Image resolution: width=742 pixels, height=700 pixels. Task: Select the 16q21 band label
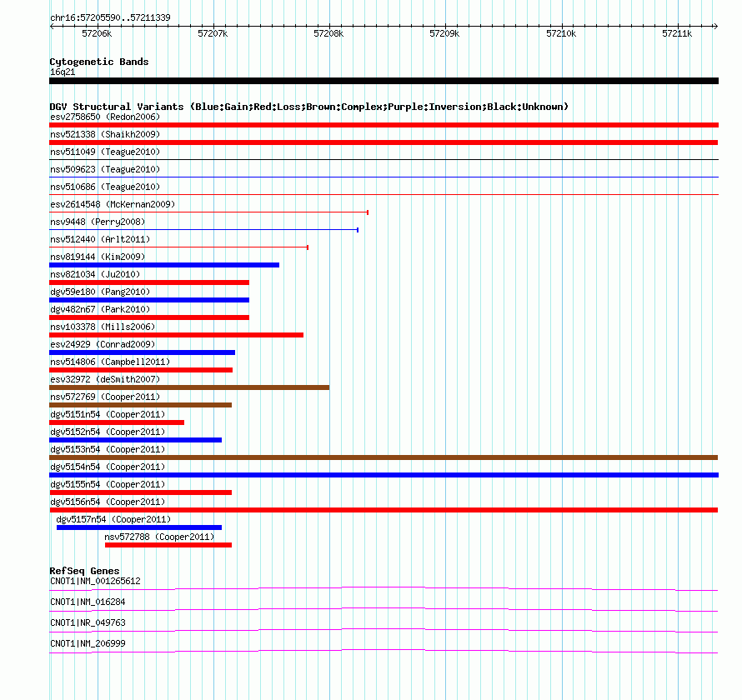pos(63,72)
